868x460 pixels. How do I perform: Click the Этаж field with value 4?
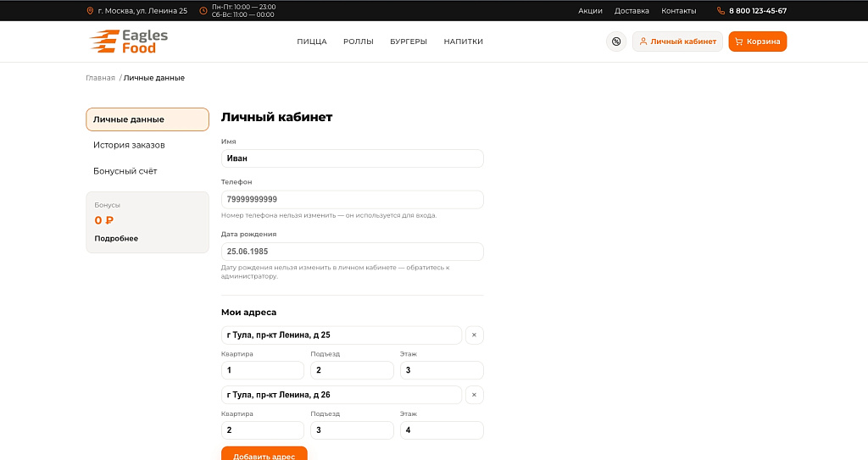[x=442, y=430]
